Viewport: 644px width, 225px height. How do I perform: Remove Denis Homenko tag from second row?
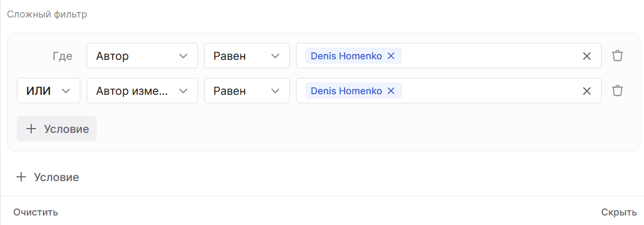[x=391, y=91]
